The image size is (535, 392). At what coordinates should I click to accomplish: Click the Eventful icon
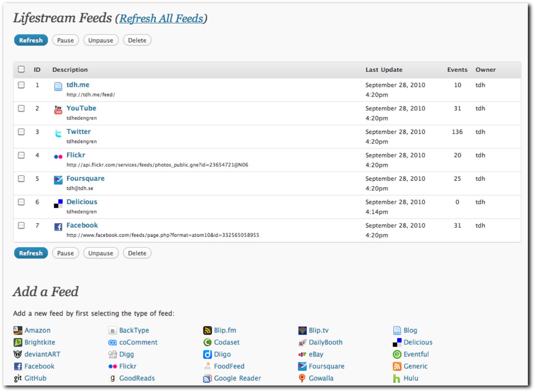397,354
